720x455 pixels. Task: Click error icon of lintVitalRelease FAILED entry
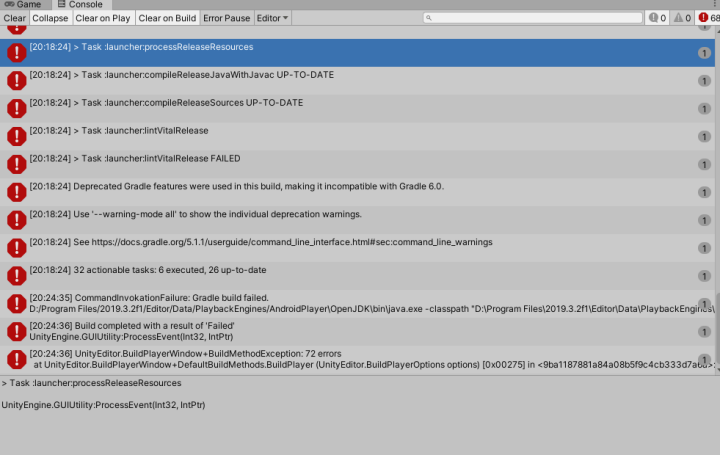(x=16, y=164)
